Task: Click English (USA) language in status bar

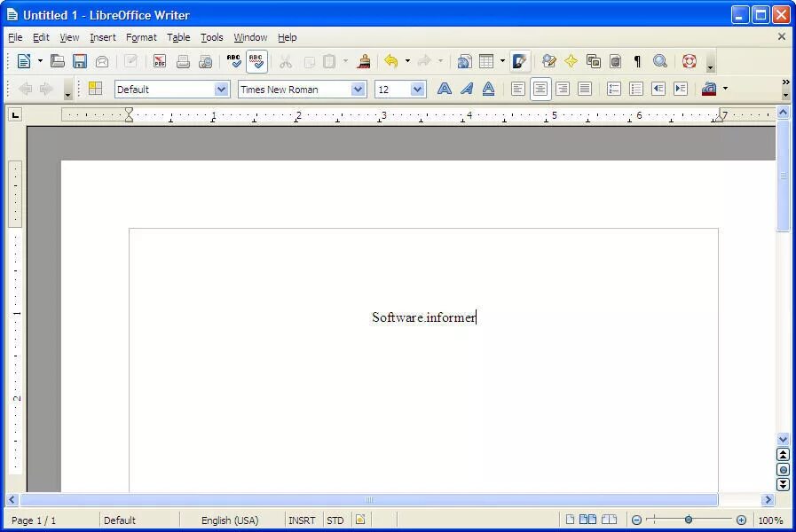Action: [x=230, y=520]
